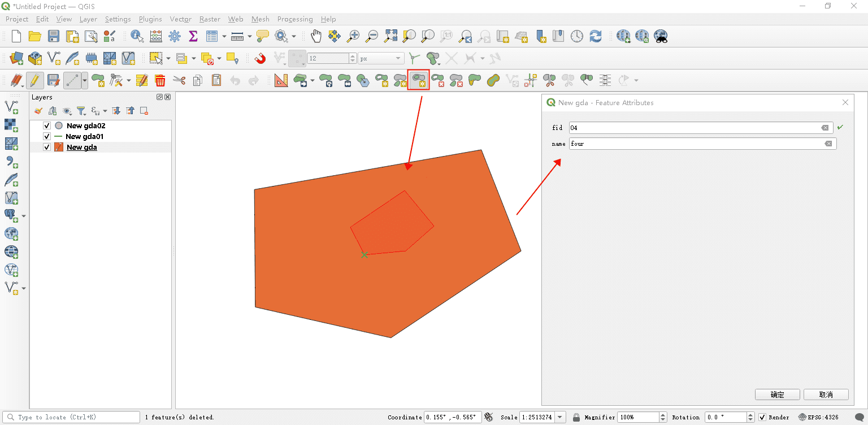Add PostGIS layer elephant icon
This screenshot has height=425, width=868.
(x=11, y=216)
